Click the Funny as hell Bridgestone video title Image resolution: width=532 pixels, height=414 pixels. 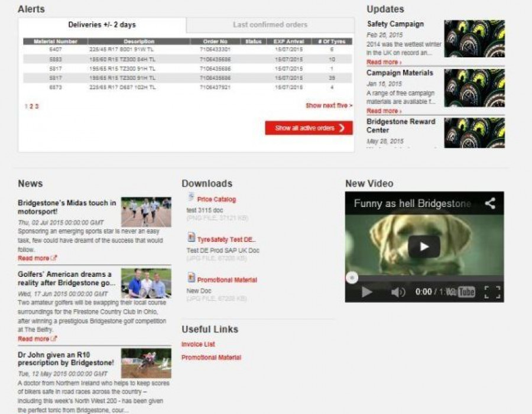pyautogui.click(x=413, y=203)
